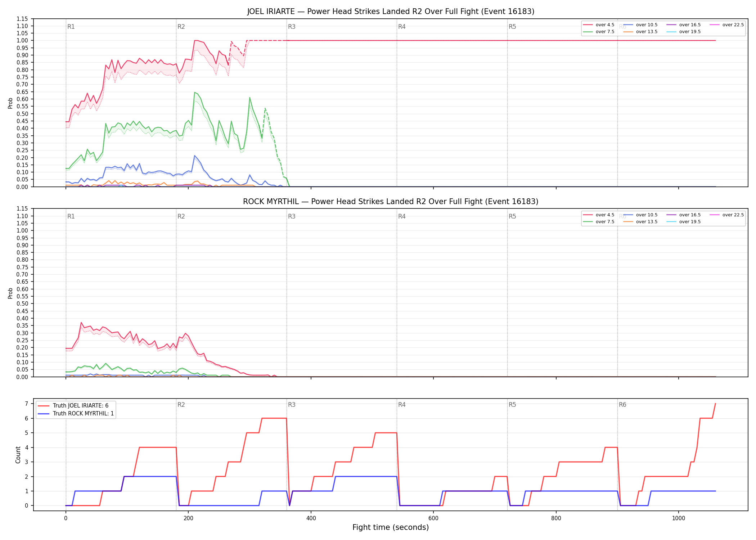Viewport: 756px width, 540px height.
Task: Pick the green 'over 7.5' swatch in the top legend
Action: click(588, 32)
